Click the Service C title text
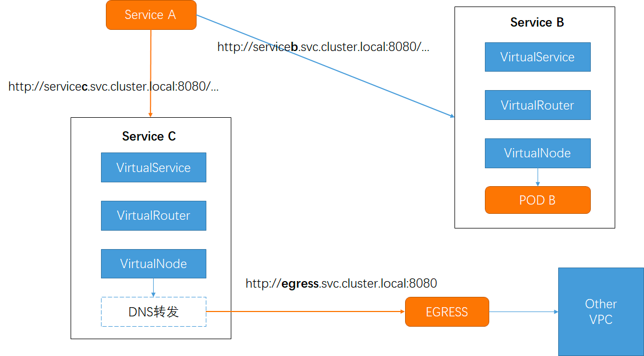Image resolution: width=644 pixels, height=356 pixels. (149, 136)
